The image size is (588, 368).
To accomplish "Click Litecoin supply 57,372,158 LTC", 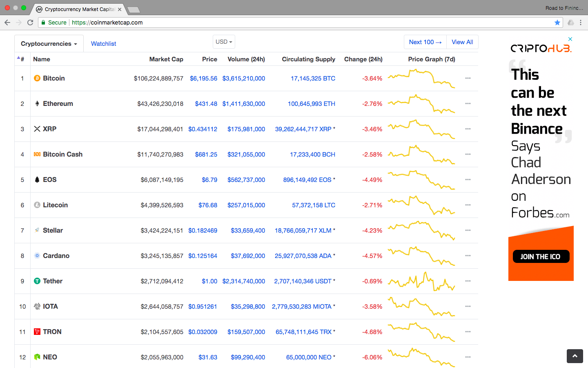I will [314, 205].
